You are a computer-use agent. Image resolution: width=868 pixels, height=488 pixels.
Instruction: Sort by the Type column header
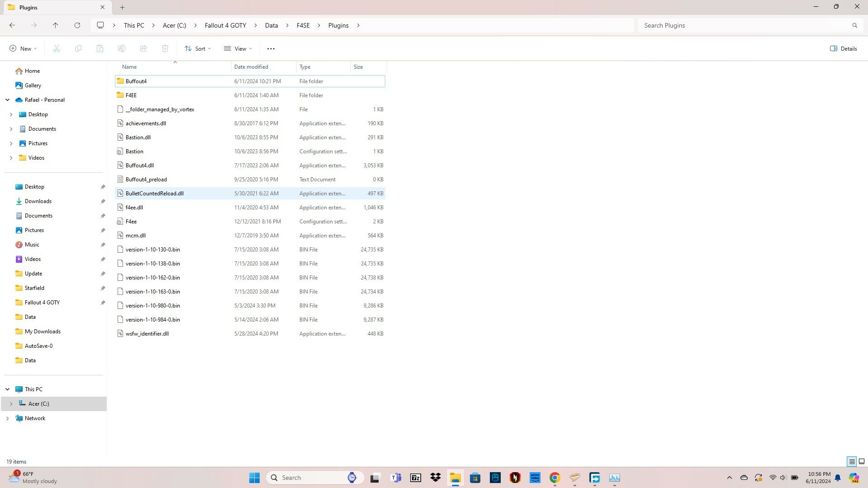tap(323, 67)
